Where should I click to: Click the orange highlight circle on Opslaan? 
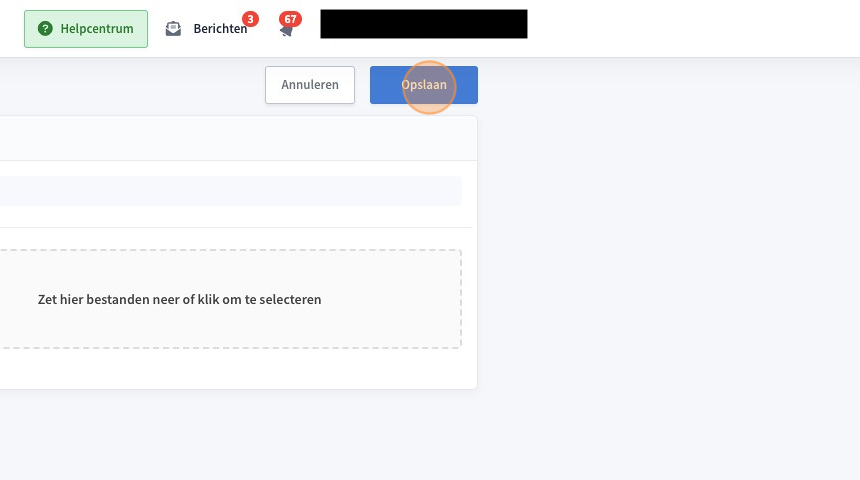pos(429,87)
